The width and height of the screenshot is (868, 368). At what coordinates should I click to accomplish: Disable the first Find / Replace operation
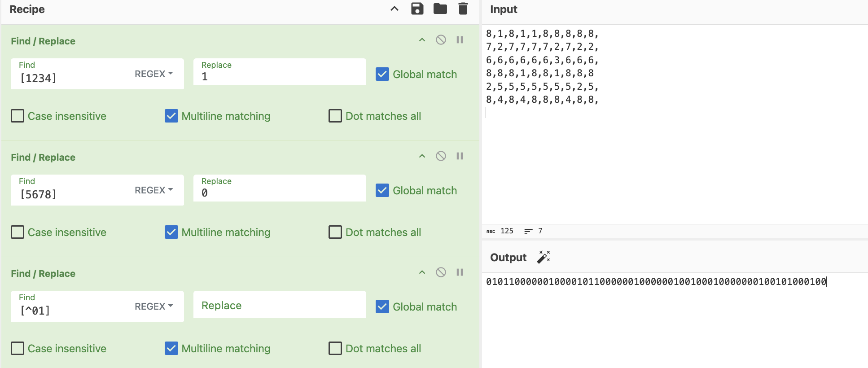(441, 40)
